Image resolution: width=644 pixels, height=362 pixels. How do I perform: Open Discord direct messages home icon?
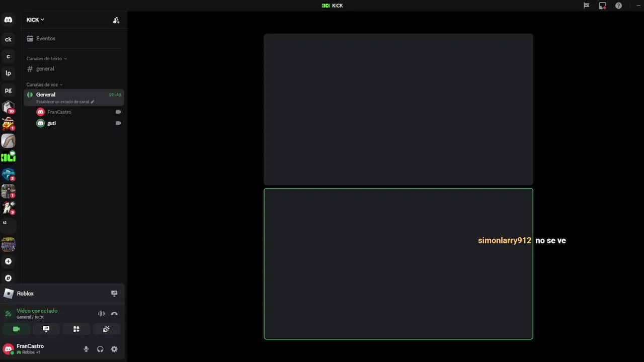[x=8, y=20]
